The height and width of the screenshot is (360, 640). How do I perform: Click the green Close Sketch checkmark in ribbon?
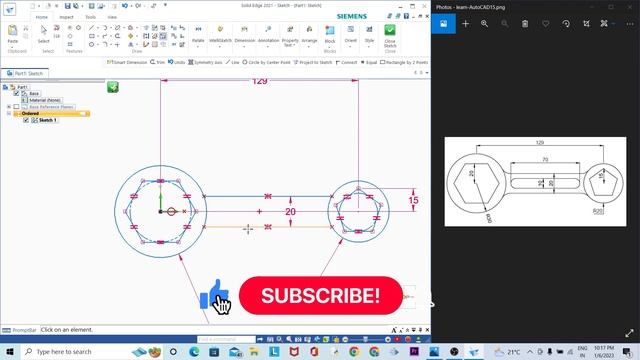pos(390,30)
